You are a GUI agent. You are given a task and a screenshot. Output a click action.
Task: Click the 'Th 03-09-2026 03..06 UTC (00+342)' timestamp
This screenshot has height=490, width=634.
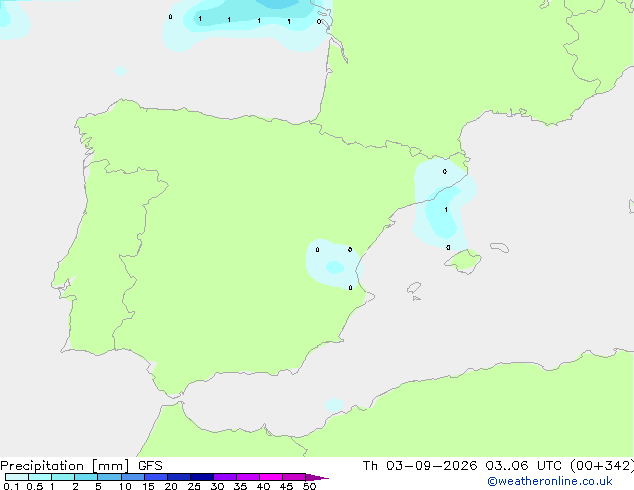pos(498,466)
